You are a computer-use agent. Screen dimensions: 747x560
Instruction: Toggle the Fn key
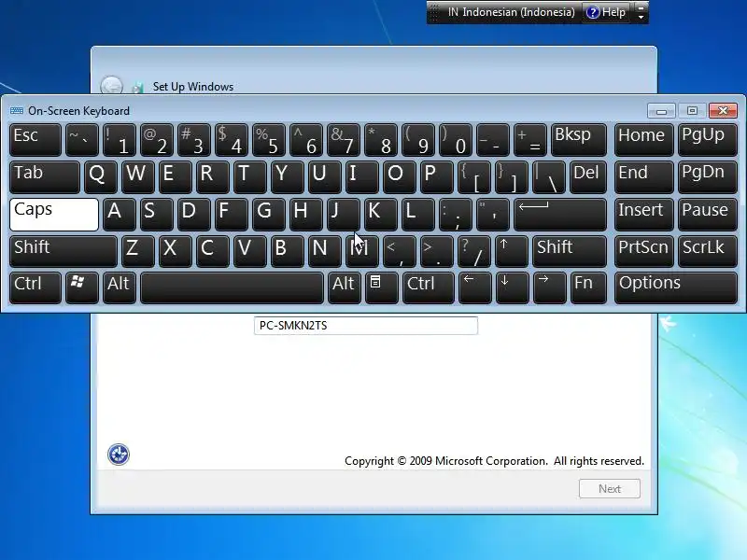point(588,287)
